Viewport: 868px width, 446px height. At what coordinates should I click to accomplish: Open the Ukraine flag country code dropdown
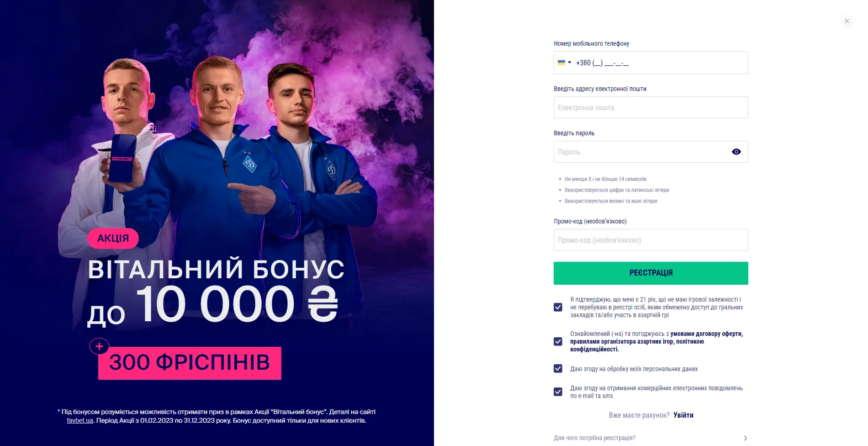point(564,63)
